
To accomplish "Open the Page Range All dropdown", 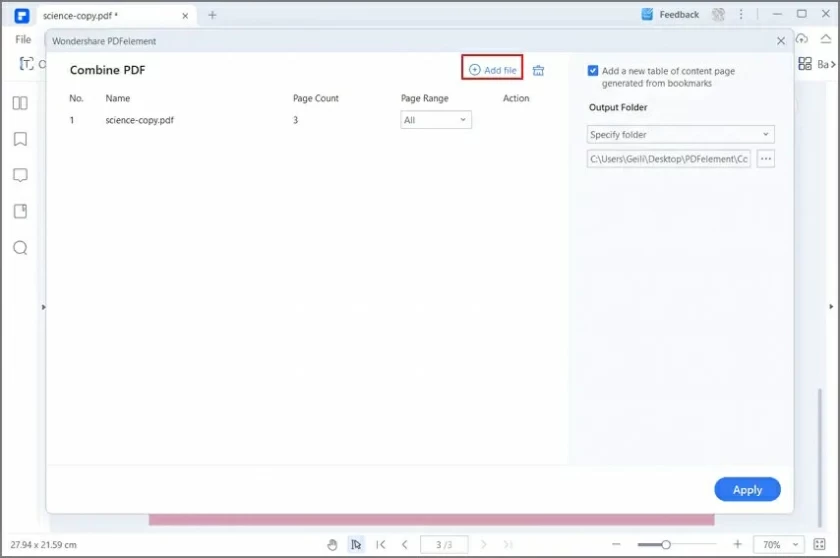I will 436,120.
